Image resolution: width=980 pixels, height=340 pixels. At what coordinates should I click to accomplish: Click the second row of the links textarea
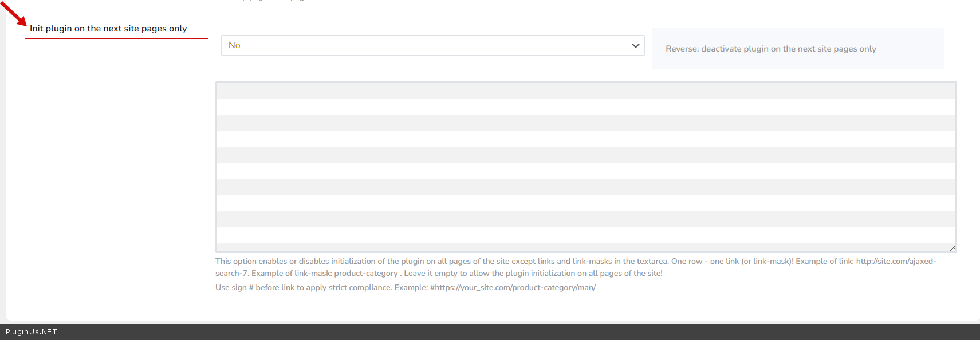(585, 107)
